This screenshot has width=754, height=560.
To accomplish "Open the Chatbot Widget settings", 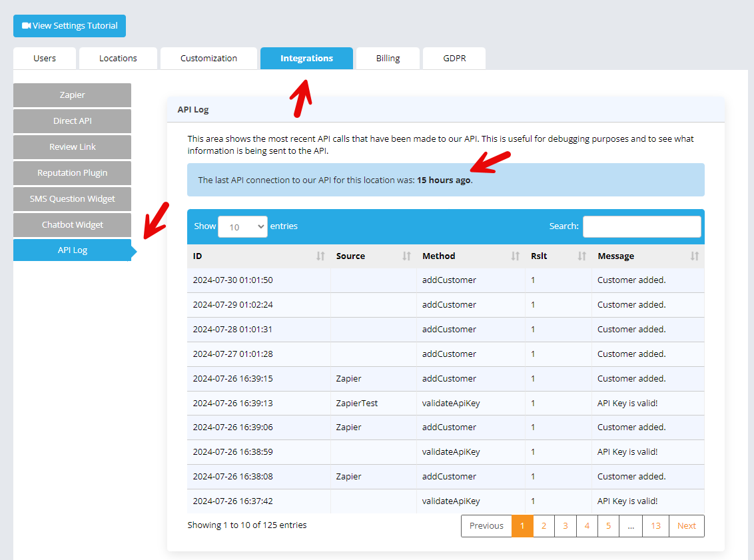I will pos(72,225).
